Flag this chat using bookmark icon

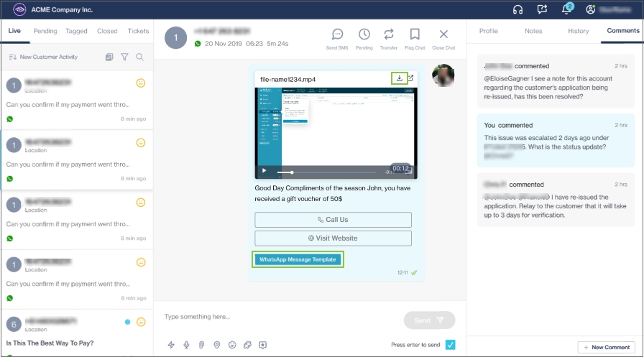pyautogui.click(x=415, y=35)
